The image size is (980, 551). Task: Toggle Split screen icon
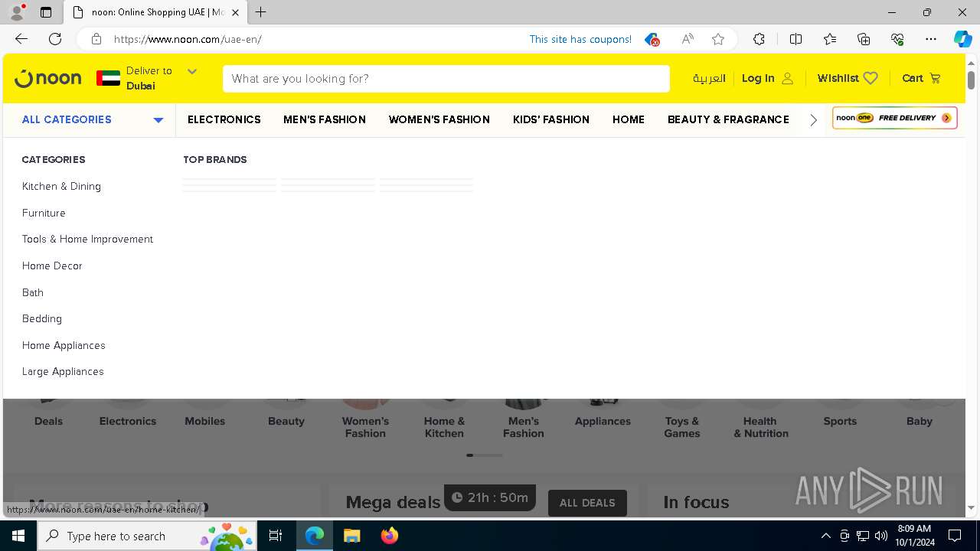tap(795, 39)
